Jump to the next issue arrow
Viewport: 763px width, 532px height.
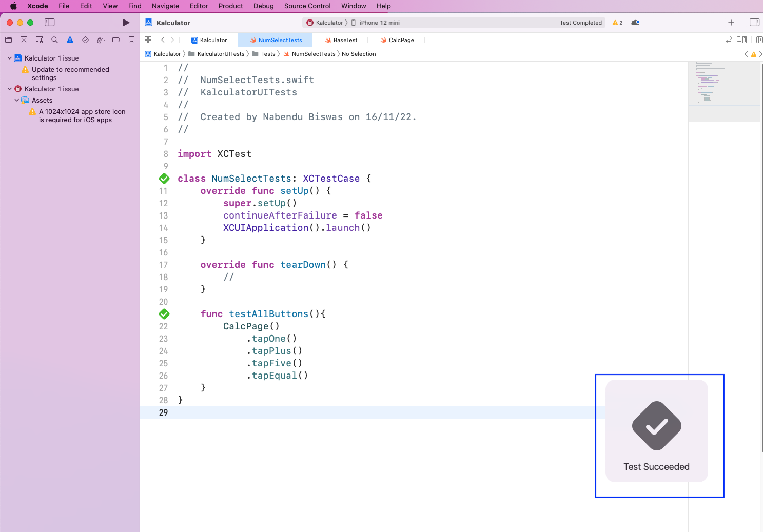760,54
